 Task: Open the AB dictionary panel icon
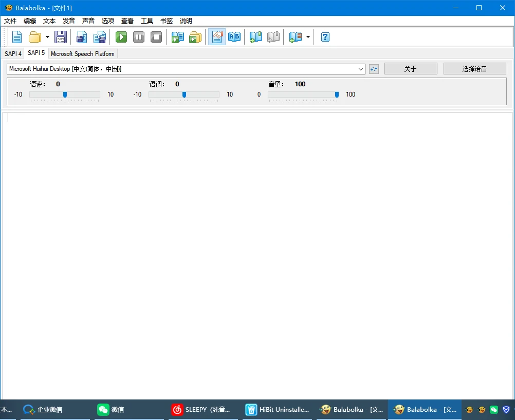(234, 37)
